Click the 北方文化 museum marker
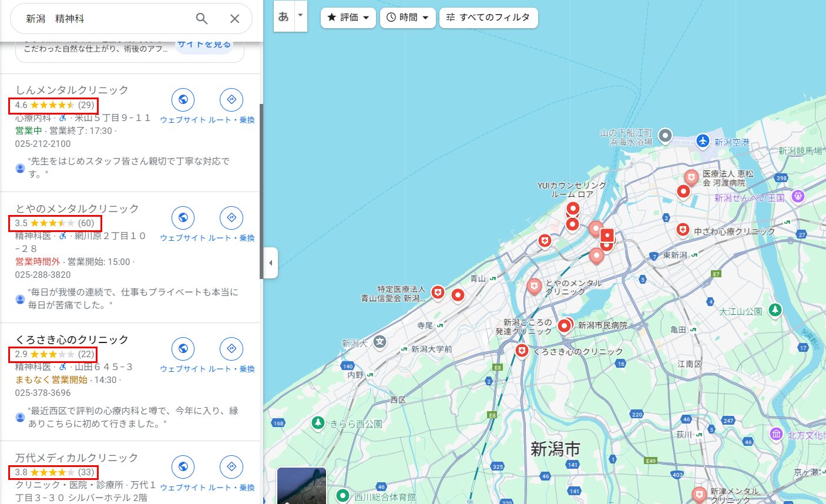Screen dimensions: 826x504 tap(777, 434)
